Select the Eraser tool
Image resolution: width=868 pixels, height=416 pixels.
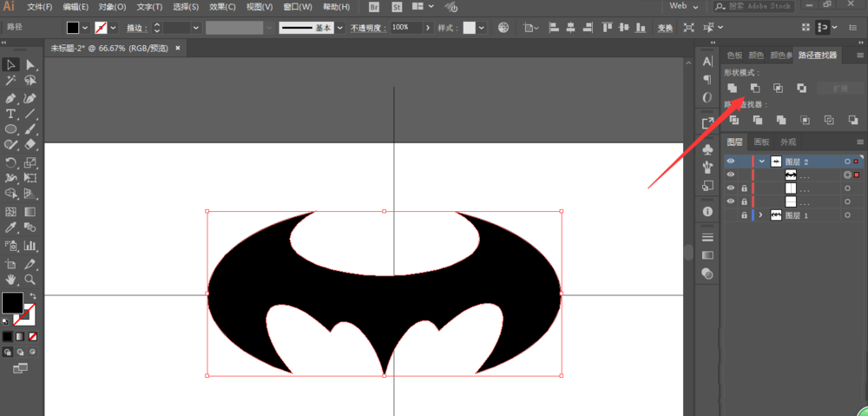pyautogui.click(x=30, y=144)
